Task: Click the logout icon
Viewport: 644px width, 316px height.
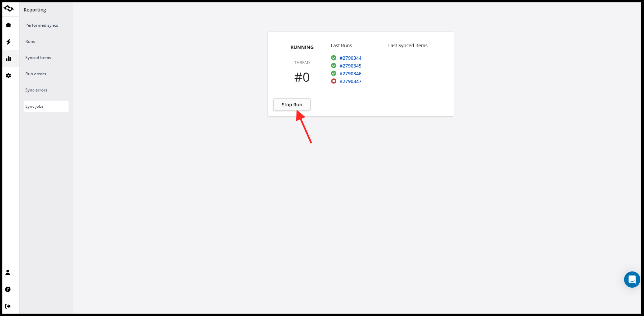Action: point(8,306)
